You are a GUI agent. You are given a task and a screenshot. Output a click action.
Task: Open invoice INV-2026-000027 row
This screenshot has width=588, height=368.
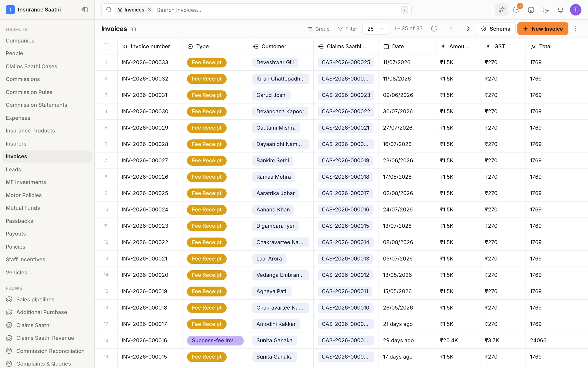click(x=145, y=160)
